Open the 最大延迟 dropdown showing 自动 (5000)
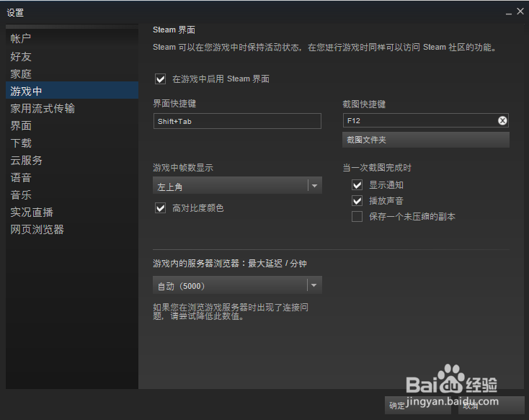The height and width of the screenshot is (420, 529). [x=237, y=285]
